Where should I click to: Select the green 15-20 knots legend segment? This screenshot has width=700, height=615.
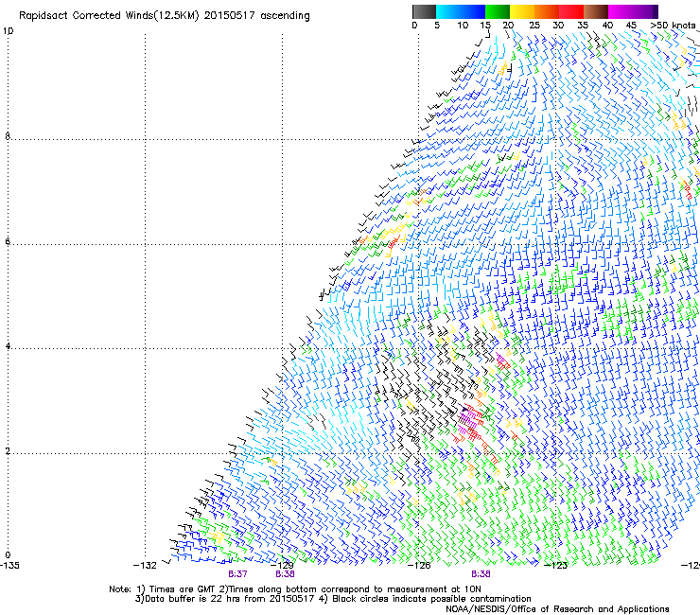coord(498,11)
